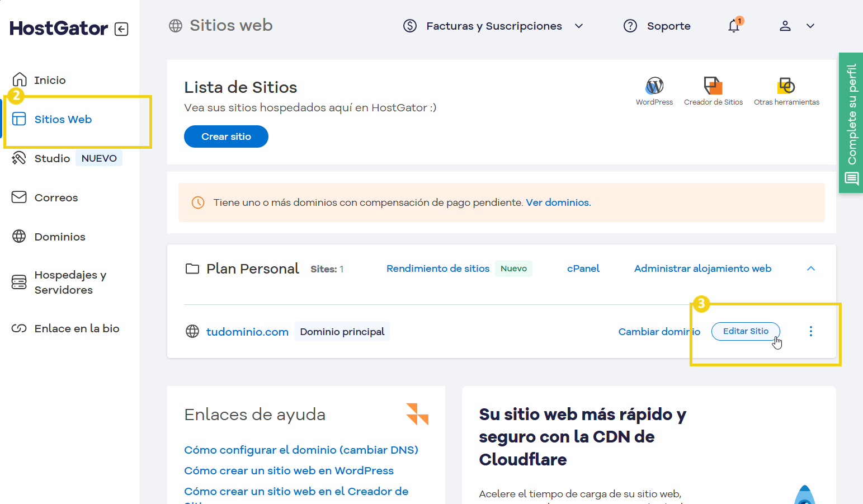The image size is (863, 504).
Task: Open the tudominio.com link
Action: 247,332
